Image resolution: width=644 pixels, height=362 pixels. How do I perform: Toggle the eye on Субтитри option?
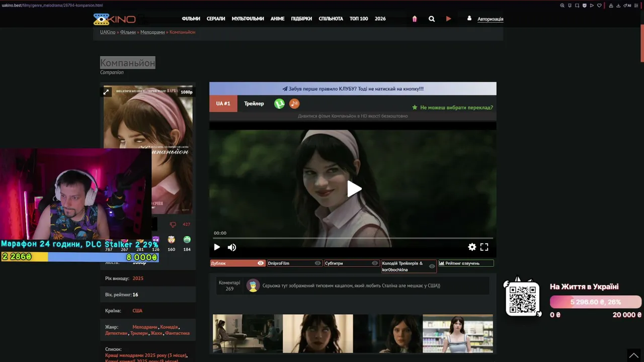[375, 263]
